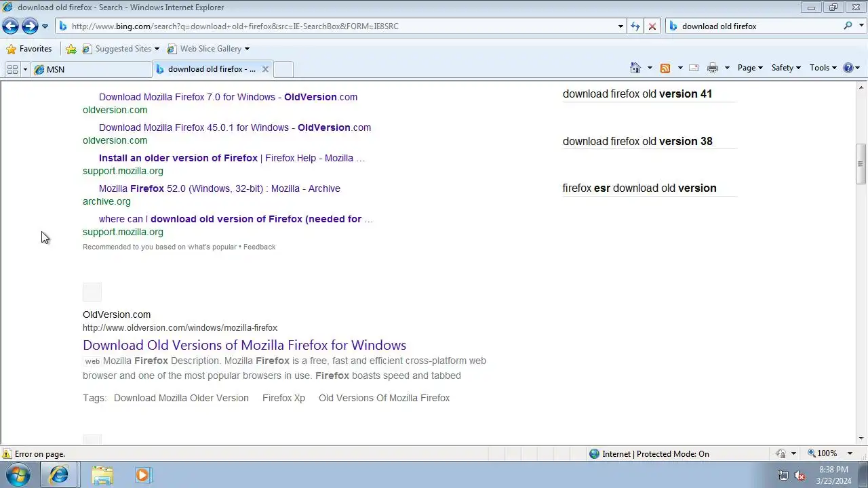Image resolution: width=868 pixels, height=488 pixels.
Task: Stop loading with the red X icon
Action: [x=652, y=26]
